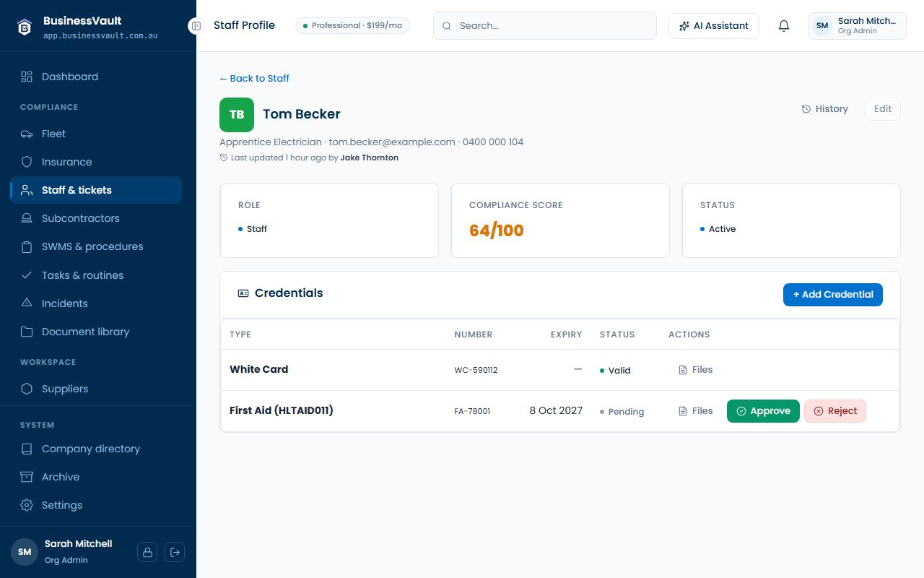Image resolution: width=924 pixels, height=578 pixels.
Task: Click the Subcontractors hard hat icon
Action: 27,218
